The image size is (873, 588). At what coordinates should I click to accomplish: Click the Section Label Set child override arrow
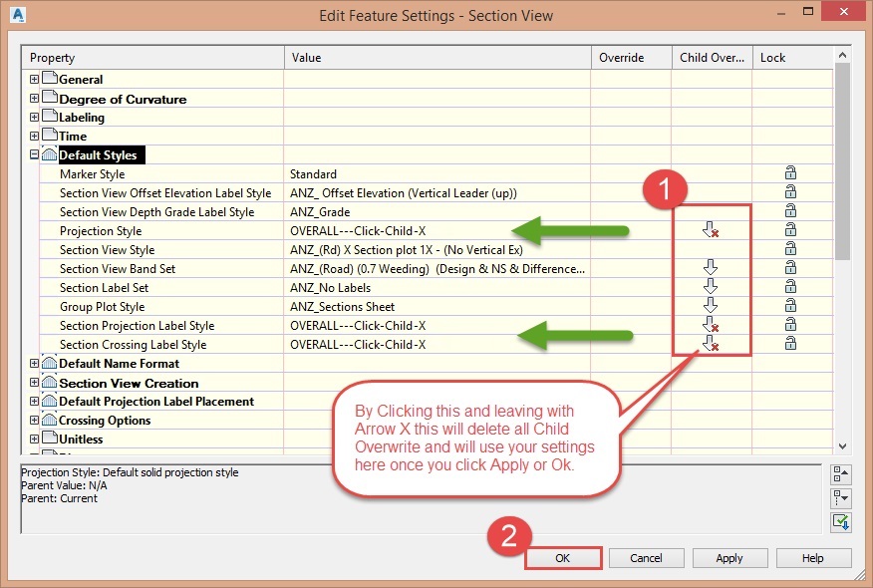pos(709,287)
